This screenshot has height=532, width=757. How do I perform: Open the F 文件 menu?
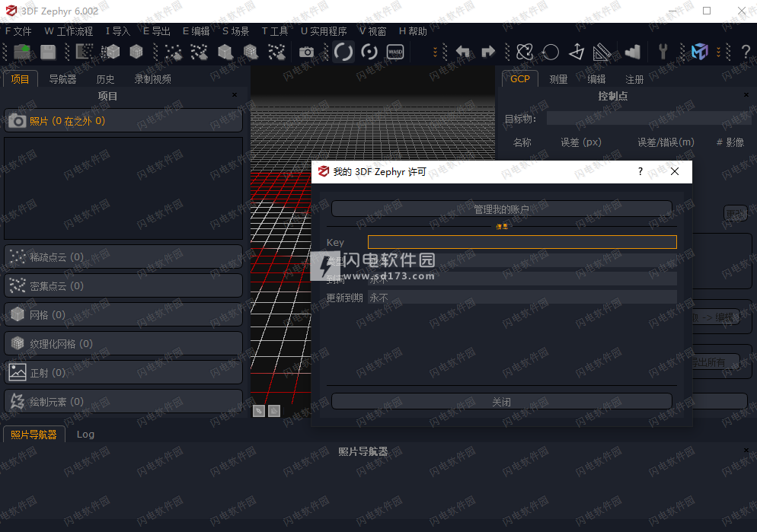point(18,31)
